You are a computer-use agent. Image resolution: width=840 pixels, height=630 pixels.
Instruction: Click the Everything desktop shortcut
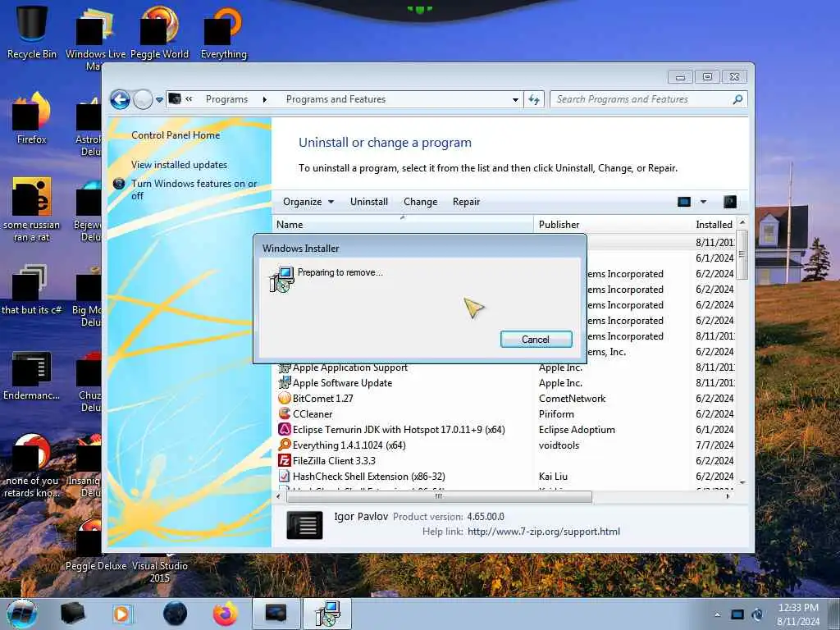223,33
